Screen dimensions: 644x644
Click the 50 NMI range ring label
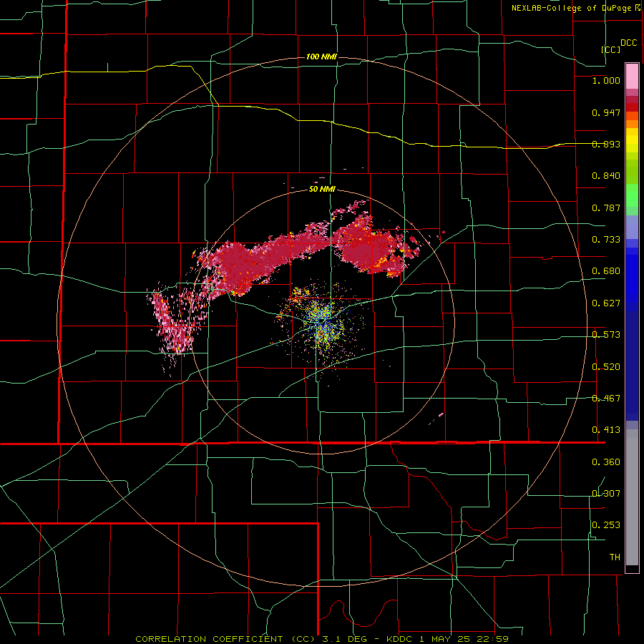(323, 190)
